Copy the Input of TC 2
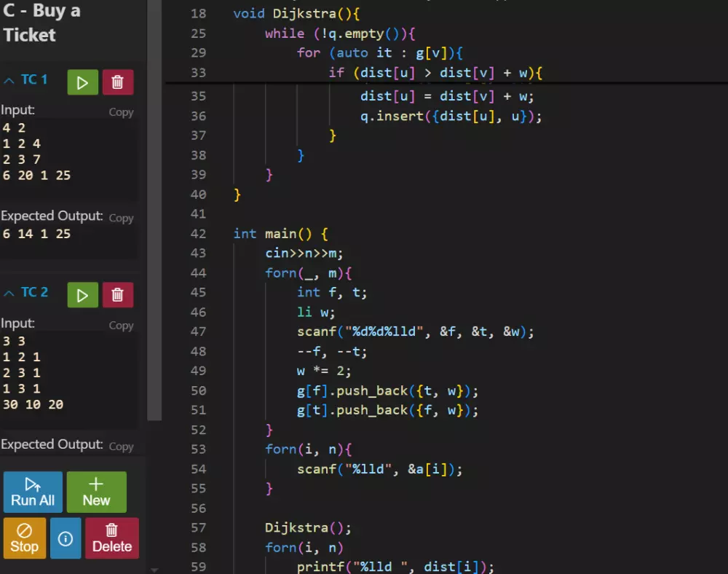Screen dimensions: 728x574 click(x=121, y=325)
